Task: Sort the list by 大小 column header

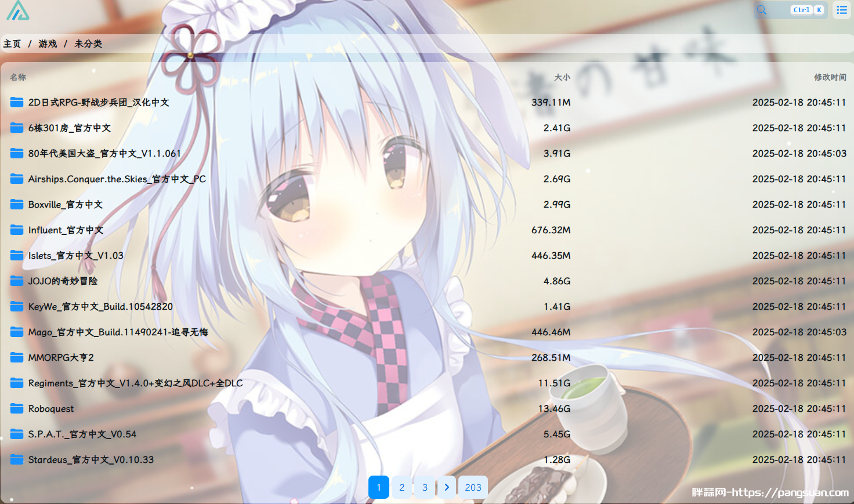Action: point(562,77)
